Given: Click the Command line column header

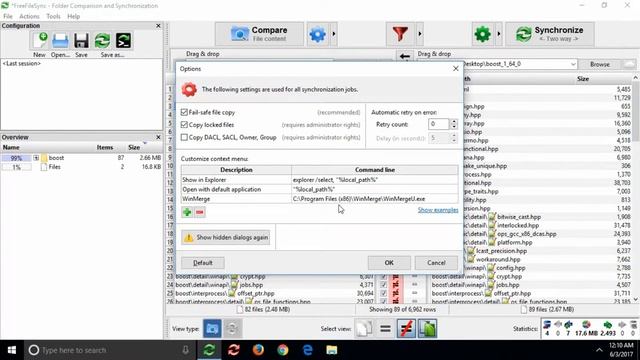Looking at the screenshot, I should [x=375, y=170].
